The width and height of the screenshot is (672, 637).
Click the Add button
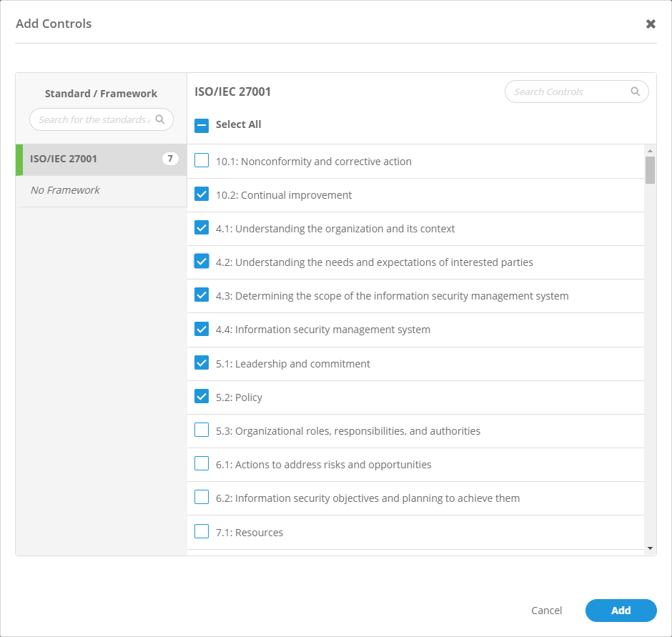pyautogui.click(x=621, y=611)
